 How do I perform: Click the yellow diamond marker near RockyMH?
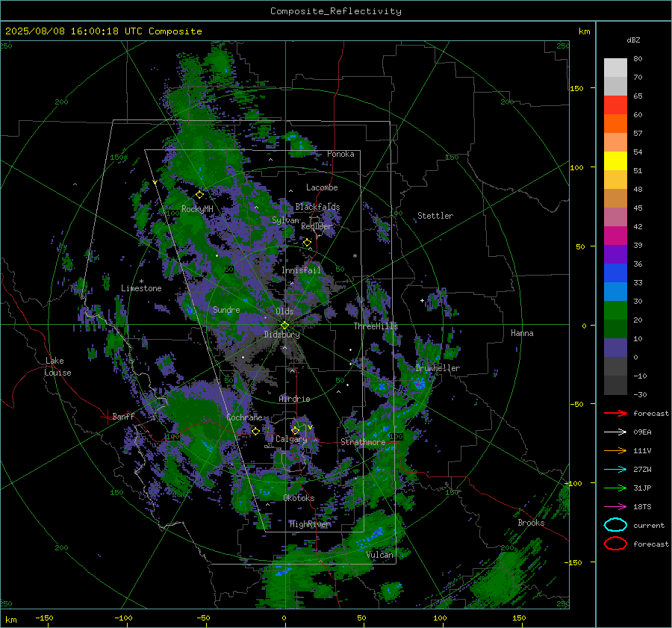point(199,195)
